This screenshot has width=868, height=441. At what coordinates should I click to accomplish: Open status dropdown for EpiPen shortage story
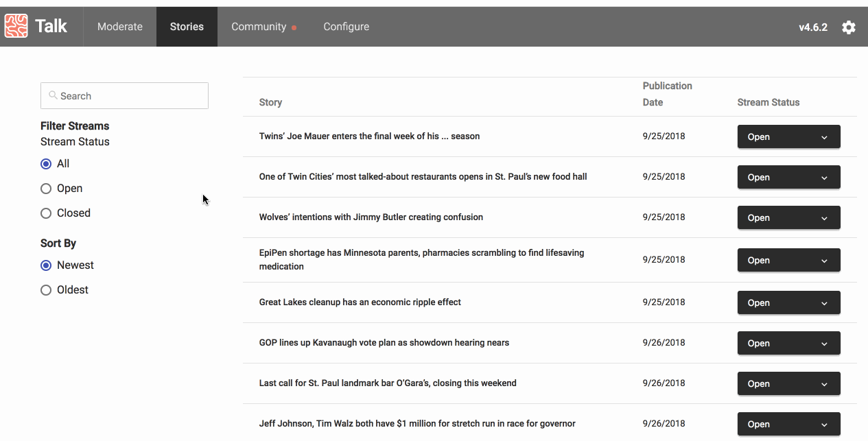tap(788, 260)
